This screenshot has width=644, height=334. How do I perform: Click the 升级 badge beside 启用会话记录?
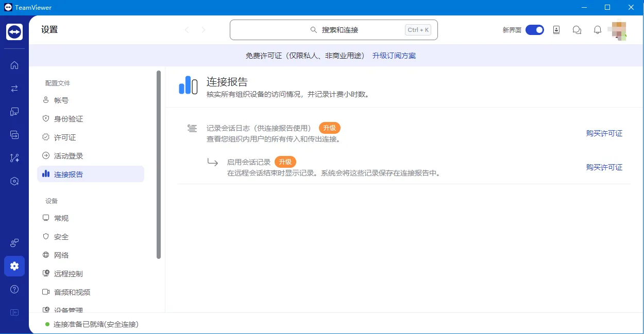(285, 162)
